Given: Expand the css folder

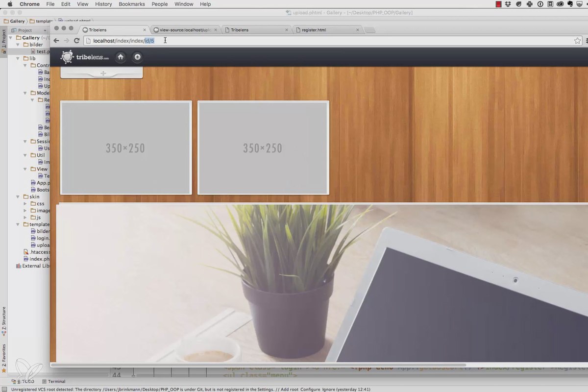Looking at the screenshot, I should click(25, 203).
